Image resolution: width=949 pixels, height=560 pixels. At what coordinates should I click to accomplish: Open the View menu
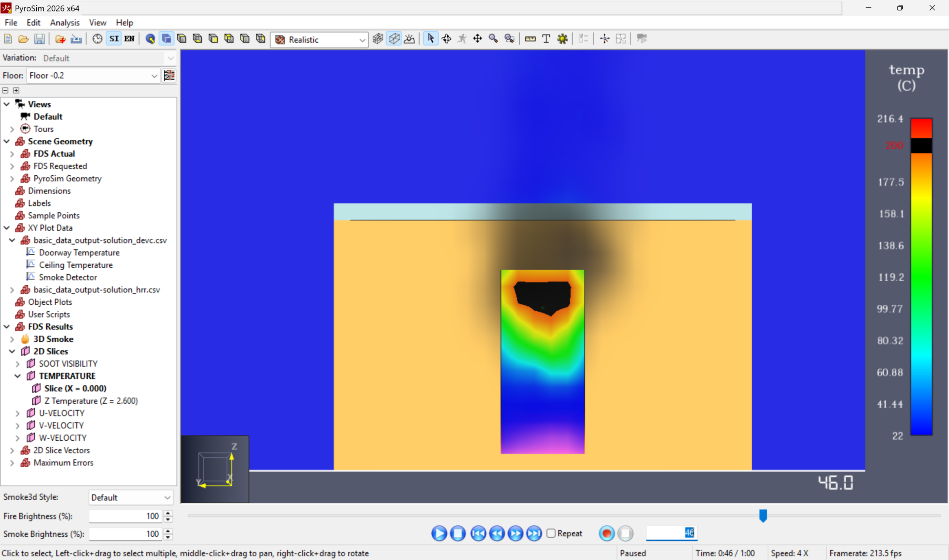(97, 23)
